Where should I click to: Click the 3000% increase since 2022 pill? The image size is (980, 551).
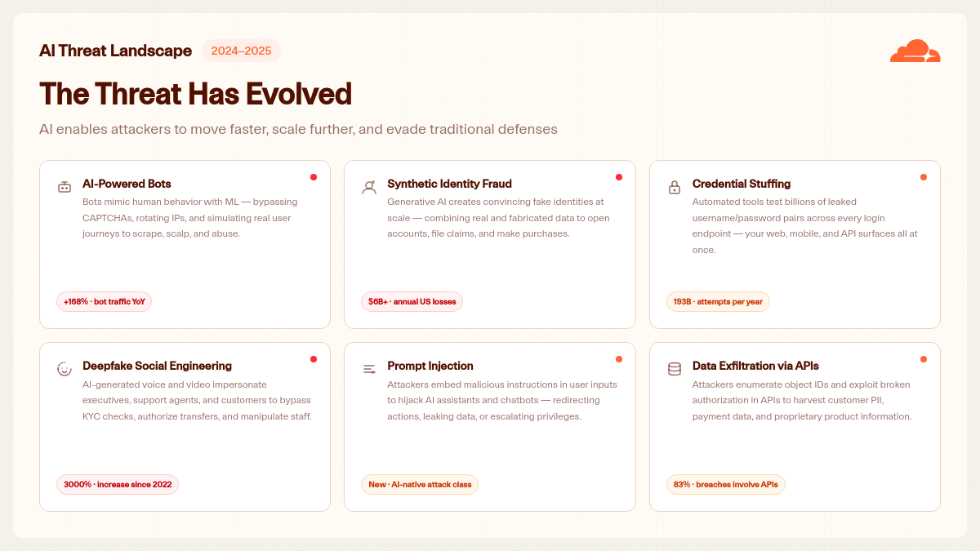pyautogui.click(x=118, y=484)
